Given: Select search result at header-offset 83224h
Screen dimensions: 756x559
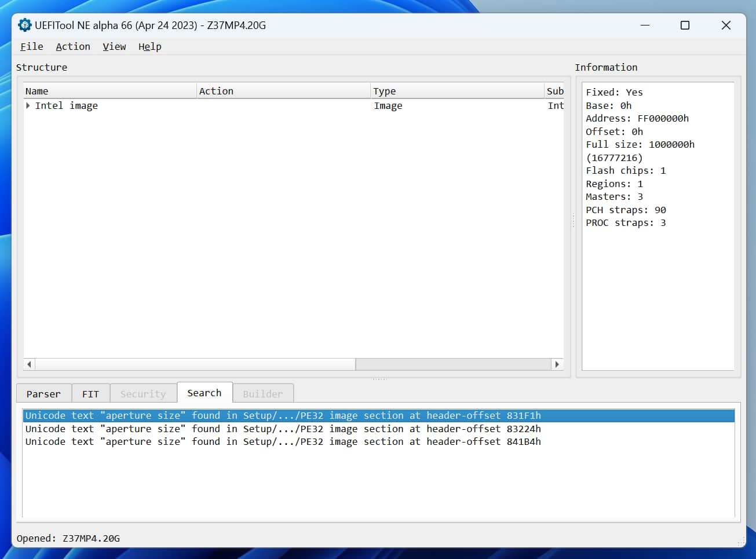Looking at the screenshot, I should 283,429.
